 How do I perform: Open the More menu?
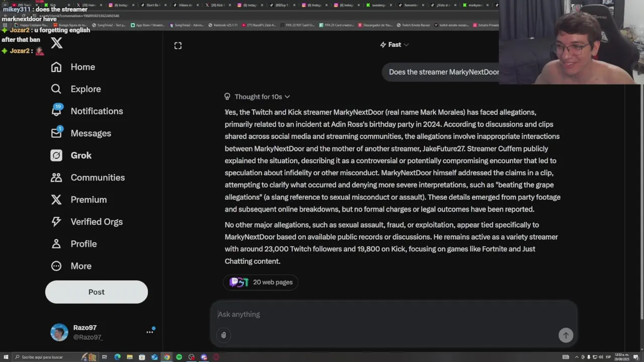click(71, 266)
